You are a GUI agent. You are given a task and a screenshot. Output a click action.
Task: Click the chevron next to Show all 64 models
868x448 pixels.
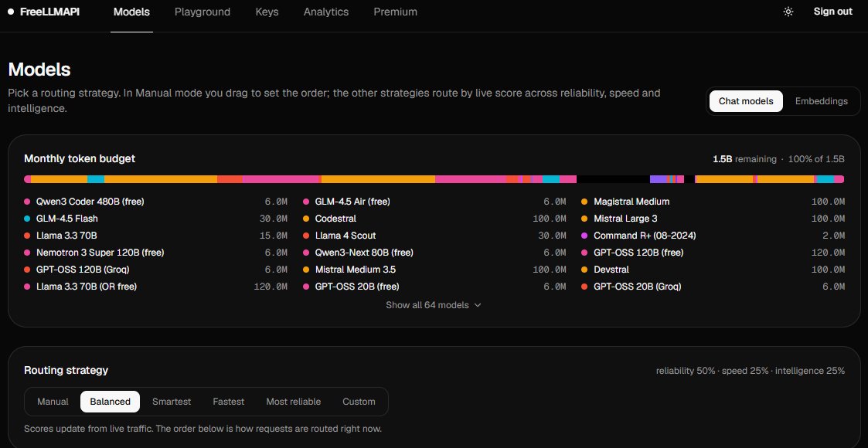(478, 305)
